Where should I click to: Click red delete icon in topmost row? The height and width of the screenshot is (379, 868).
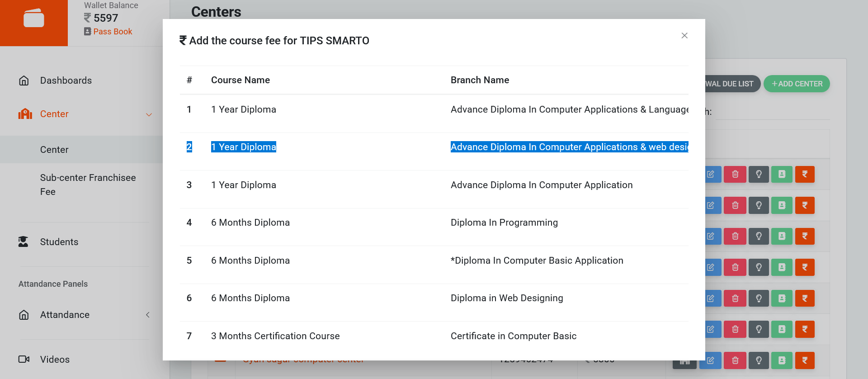pos(735,175)
